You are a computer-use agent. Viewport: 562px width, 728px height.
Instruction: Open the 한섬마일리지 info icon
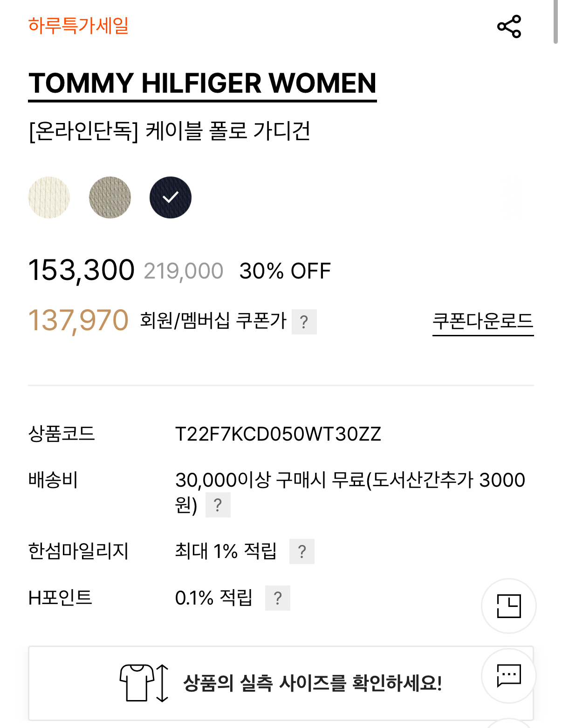(304, 551)
